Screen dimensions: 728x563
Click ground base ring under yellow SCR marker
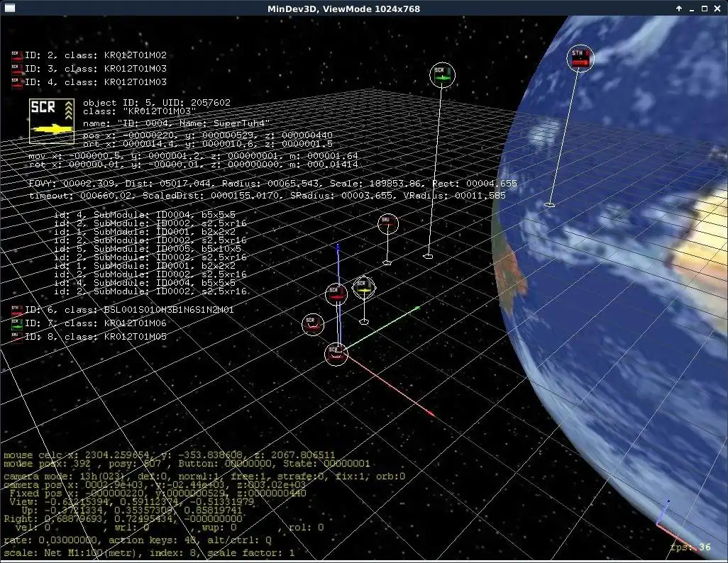364,321
